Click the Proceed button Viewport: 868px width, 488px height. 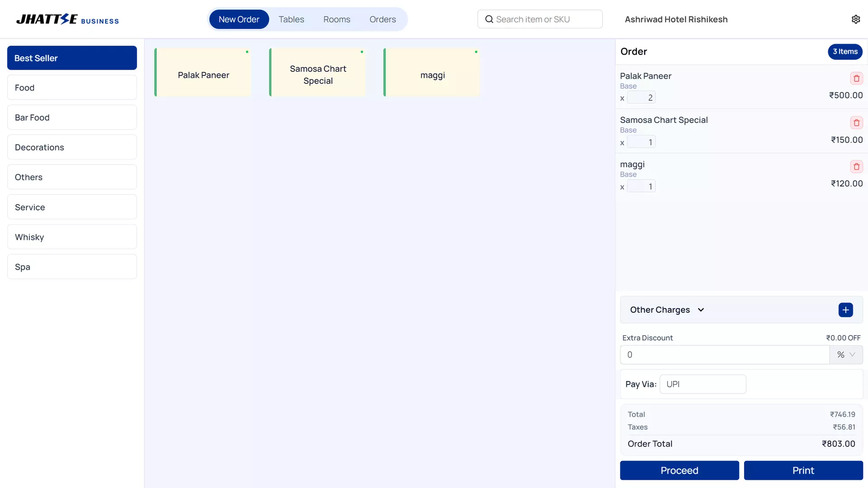point(679,470)
